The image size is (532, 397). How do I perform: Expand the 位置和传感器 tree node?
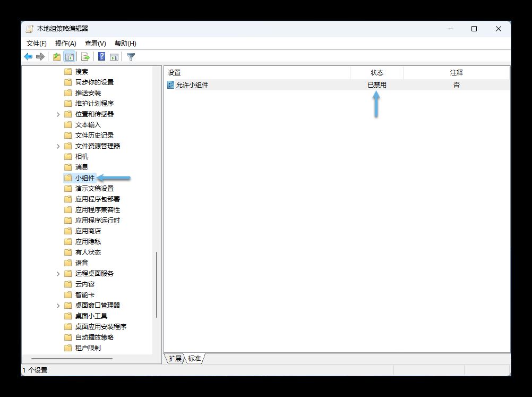58,114
